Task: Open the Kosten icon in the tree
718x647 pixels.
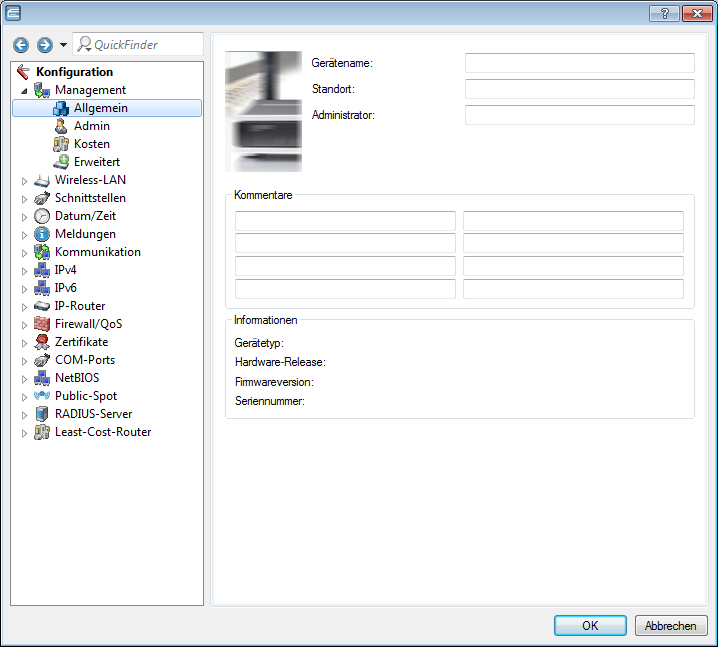Action: [x=61, y=144]
